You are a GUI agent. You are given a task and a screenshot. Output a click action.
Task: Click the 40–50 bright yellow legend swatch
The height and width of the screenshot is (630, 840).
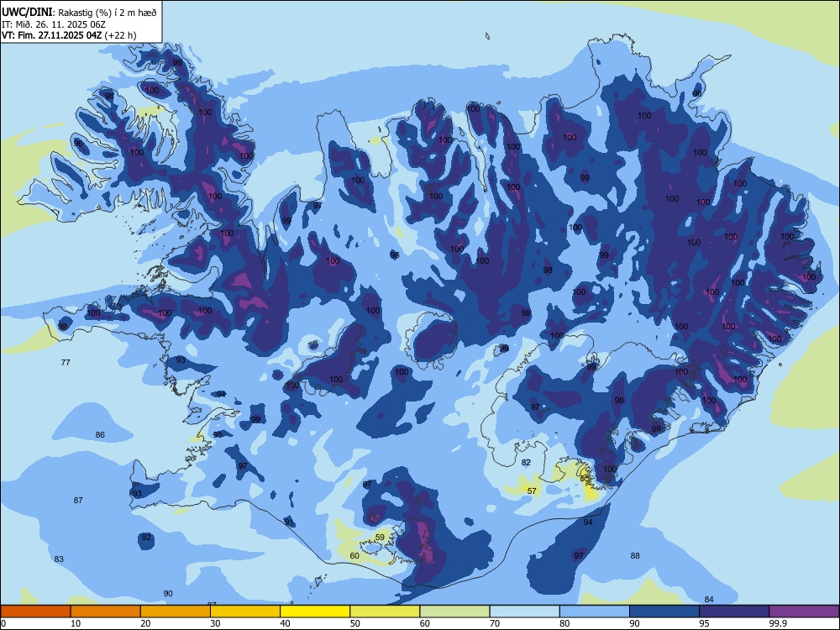pyautogui.click(x=315, y=612)
